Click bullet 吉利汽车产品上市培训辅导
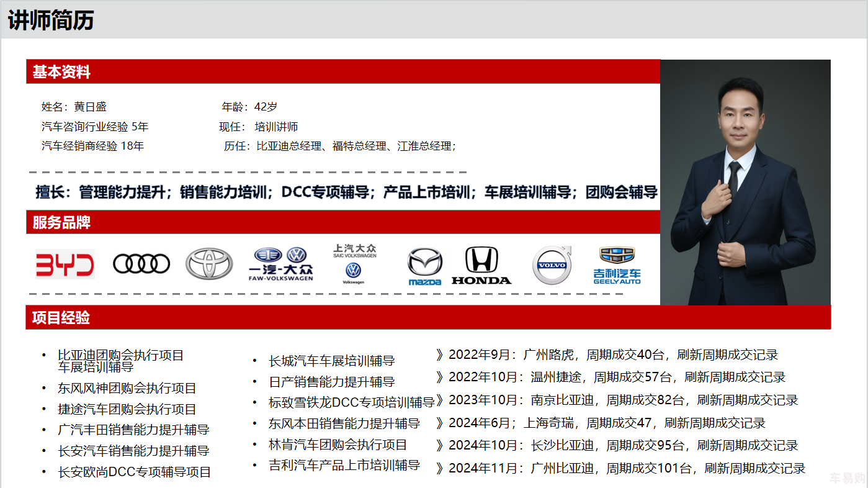Image resolution: width=868 pixels, height=488 pixels. pos(344,465)
